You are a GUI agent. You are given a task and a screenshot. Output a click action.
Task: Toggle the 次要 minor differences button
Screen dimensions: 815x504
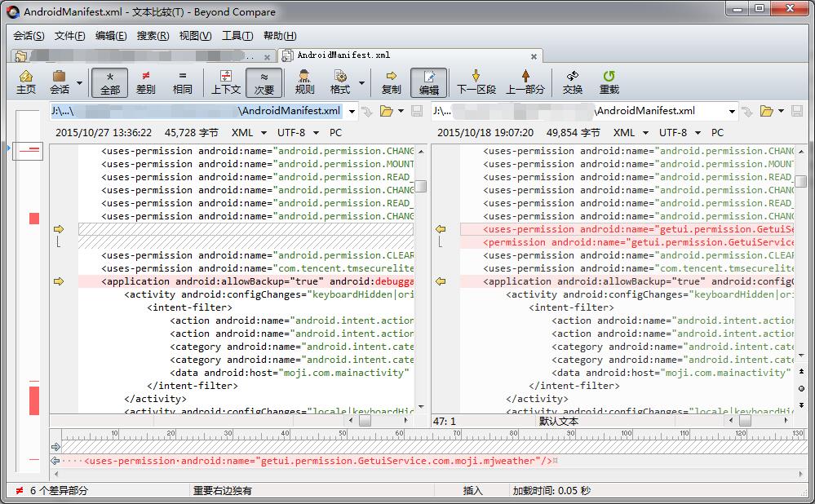pos(264,82)
